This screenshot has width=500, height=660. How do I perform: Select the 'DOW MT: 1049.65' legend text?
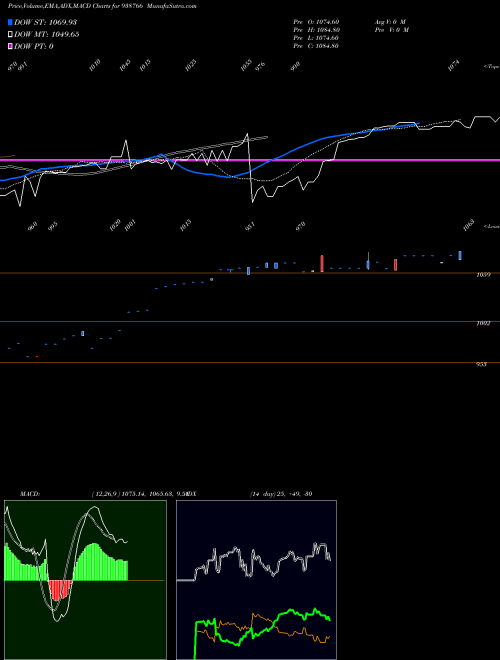47,35
